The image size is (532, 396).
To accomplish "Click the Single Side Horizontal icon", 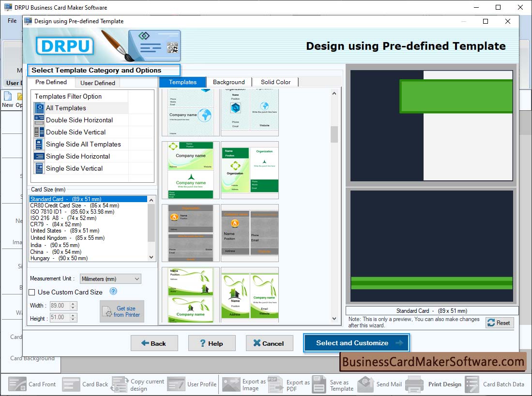I will point(39,157).
